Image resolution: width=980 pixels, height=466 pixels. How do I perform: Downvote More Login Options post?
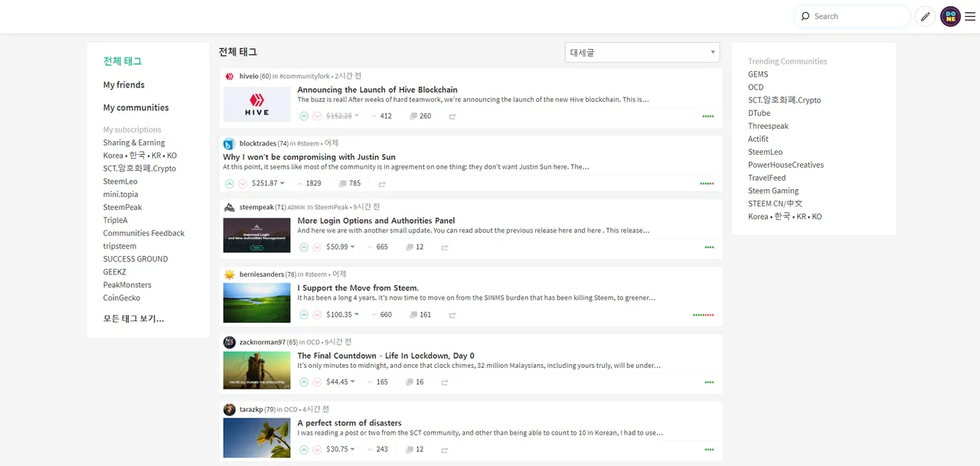[317, 248]
